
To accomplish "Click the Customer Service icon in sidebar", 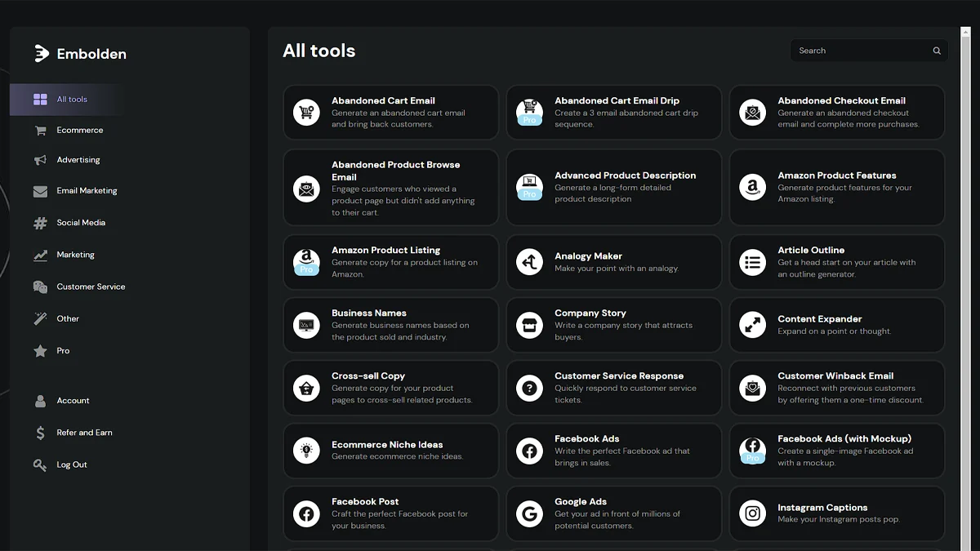I will [40, 286].
